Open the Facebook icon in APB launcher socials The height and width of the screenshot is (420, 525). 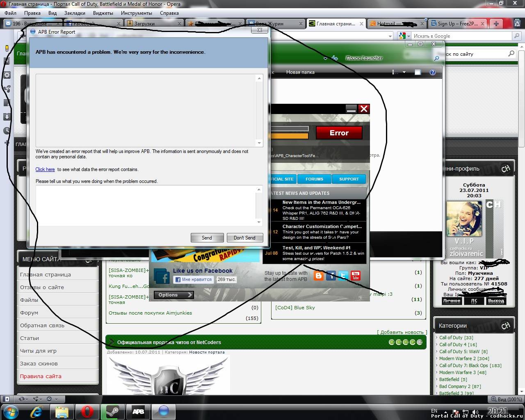tap(331, 276)
